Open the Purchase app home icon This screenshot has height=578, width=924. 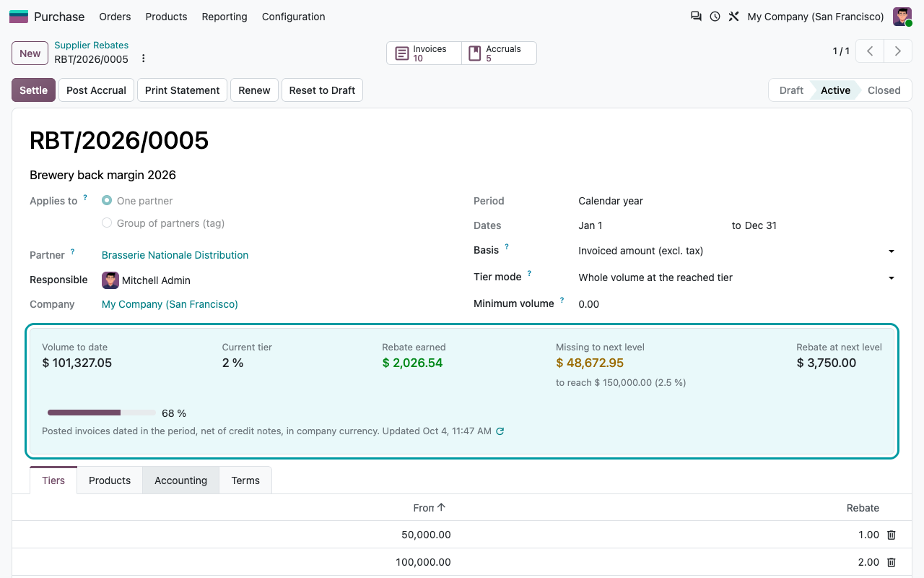(19, 17)
